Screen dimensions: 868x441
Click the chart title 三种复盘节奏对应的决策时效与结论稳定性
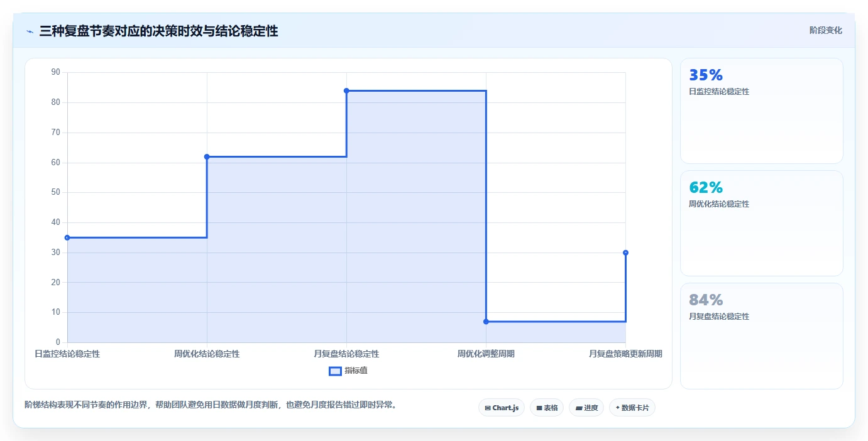158,31
